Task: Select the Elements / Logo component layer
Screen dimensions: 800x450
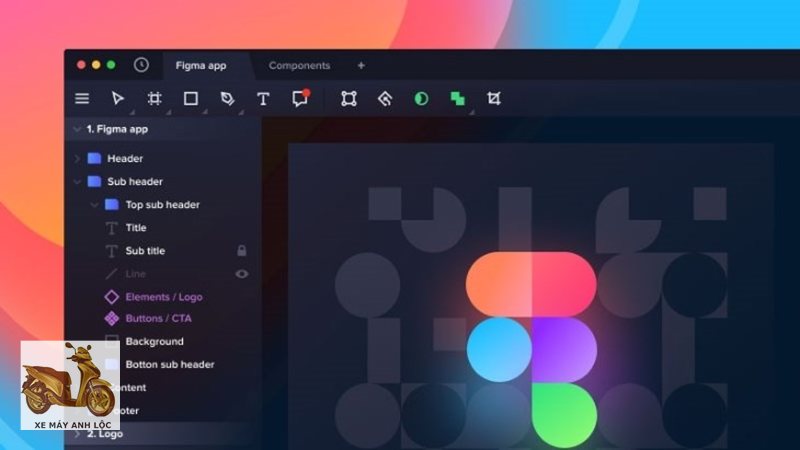Action: point(164,297)
